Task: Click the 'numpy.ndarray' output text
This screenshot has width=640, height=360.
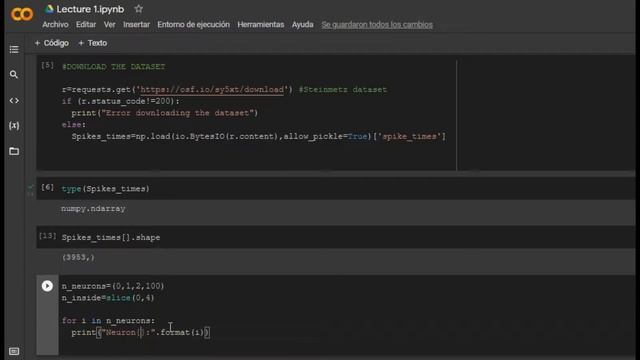Action: click(93, 209)
